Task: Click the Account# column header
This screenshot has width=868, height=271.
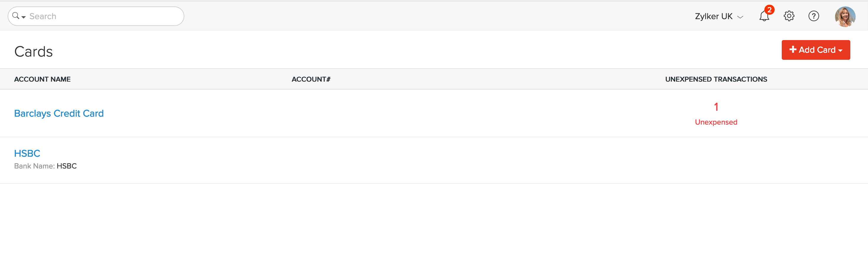Action: coord(311,79)
